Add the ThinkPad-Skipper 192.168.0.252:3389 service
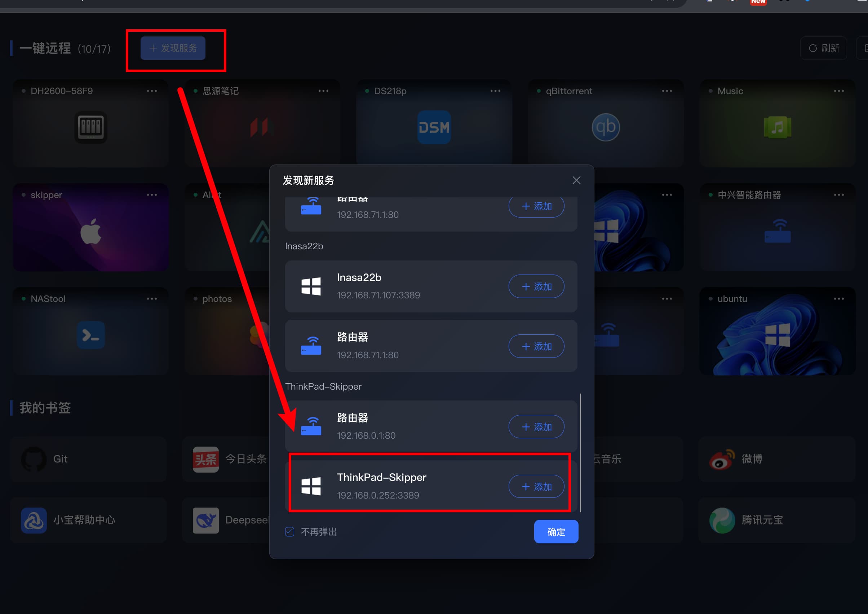Image resolution: width=868 pixels, height=614 pixels. tap(536, 487)
